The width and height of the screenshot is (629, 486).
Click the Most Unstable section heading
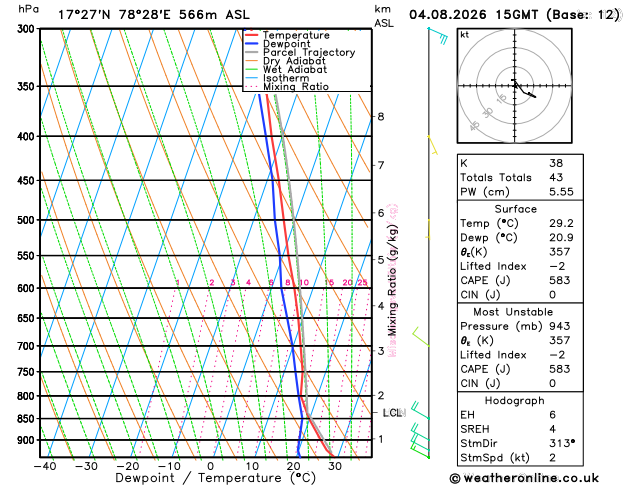[513, 312]
